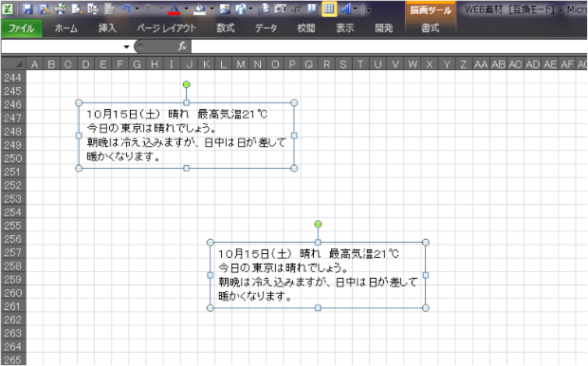Viewport: 588px width, 366px height.
Task: Switch to the 校閲 tab
Action: point(306,28)
